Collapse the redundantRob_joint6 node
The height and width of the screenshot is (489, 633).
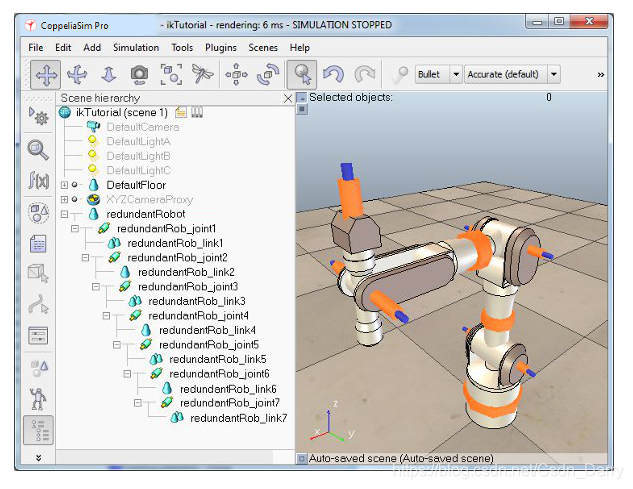127,374
